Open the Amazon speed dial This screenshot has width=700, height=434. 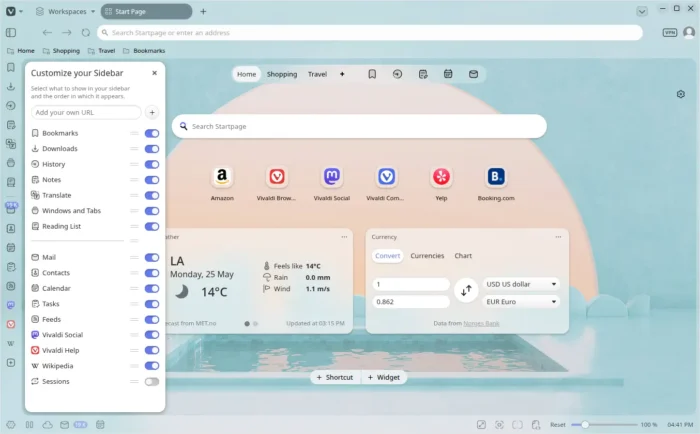222,177
